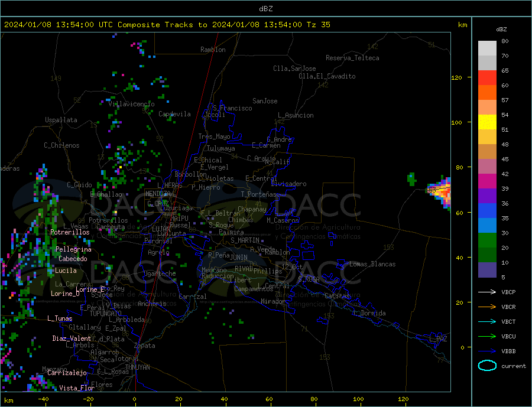The width and height of the screenshot is (532, 407).
Task: Click the orange VBCR arrow in legend
Action: coord(488,307)
